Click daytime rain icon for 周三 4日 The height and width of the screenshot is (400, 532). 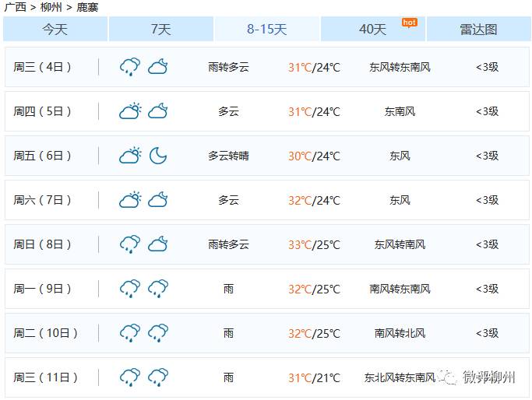pos(130,67)
